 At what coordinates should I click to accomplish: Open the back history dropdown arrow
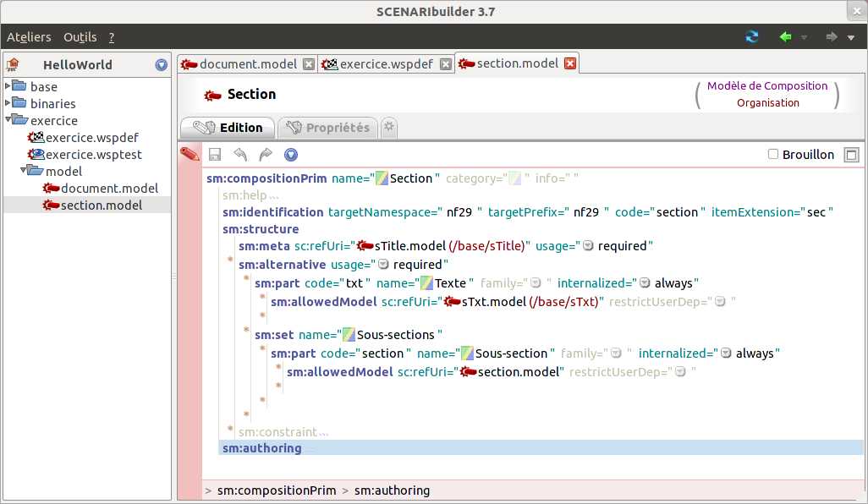click(805, 37)
